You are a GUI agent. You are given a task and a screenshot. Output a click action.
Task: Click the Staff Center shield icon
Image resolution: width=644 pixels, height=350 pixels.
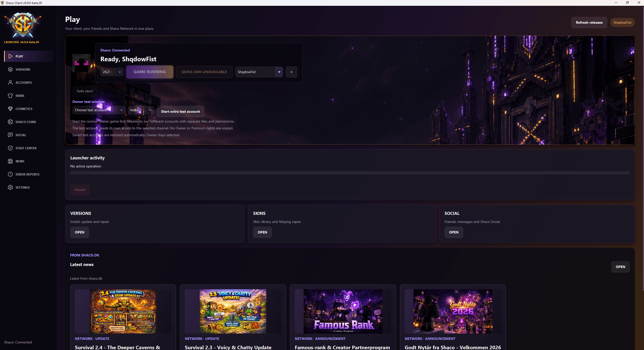10,148
